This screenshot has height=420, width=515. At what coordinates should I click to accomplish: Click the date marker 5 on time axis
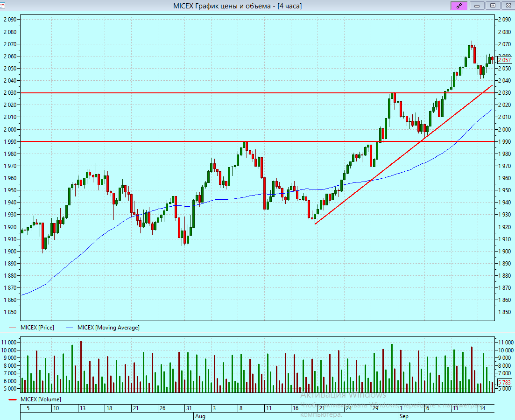point(28,408)
